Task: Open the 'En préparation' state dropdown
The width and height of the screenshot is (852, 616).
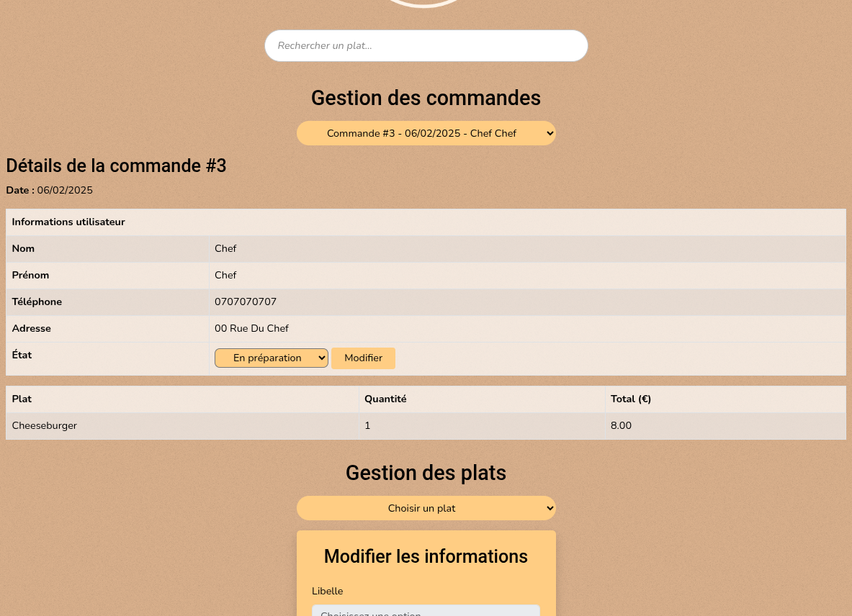Action: tap(271, 358)
